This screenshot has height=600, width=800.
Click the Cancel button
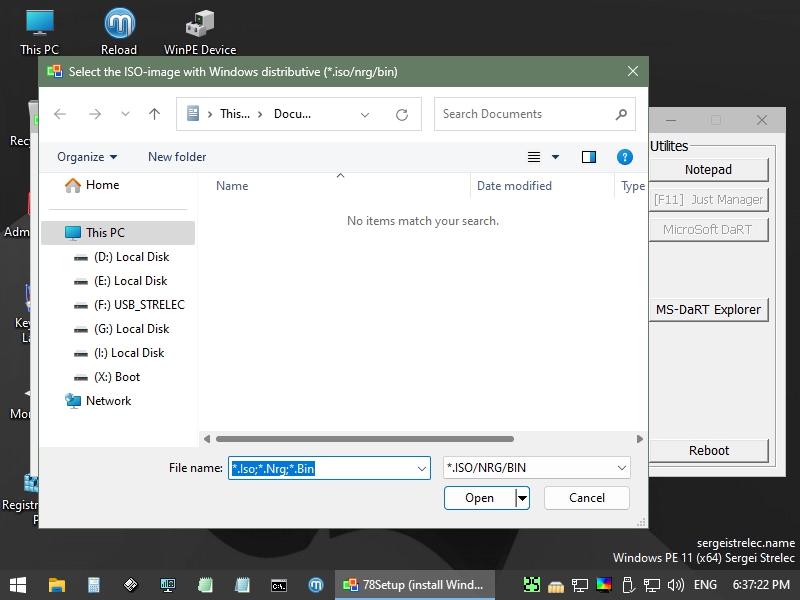587,498
